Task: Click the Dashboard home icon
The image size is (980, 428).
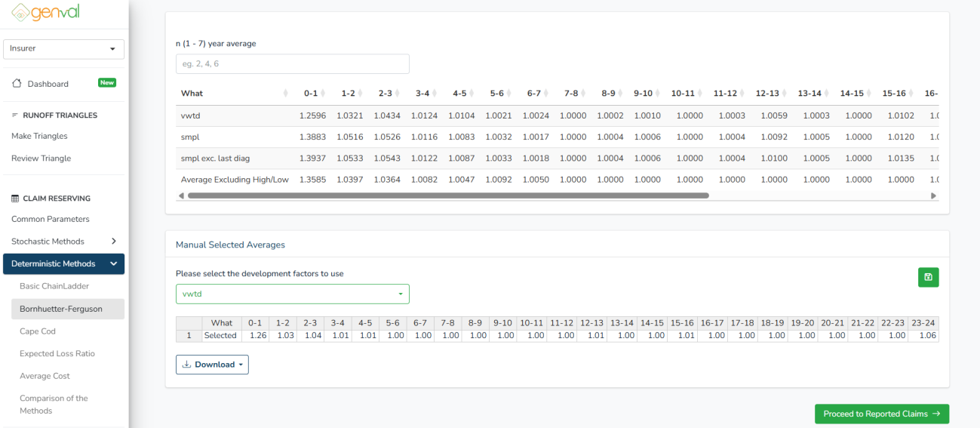Action: pyautogui.click(x=17, y=84)
